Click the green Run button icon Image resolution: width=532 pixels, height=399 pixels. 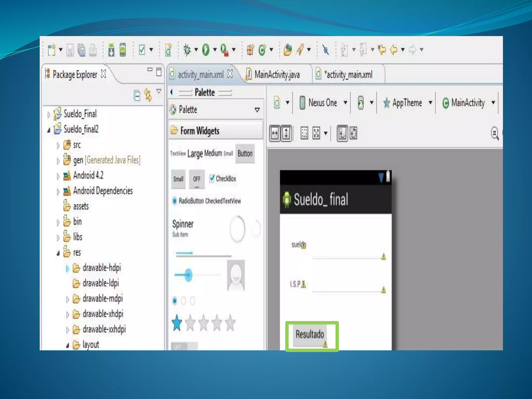[205, 49]
